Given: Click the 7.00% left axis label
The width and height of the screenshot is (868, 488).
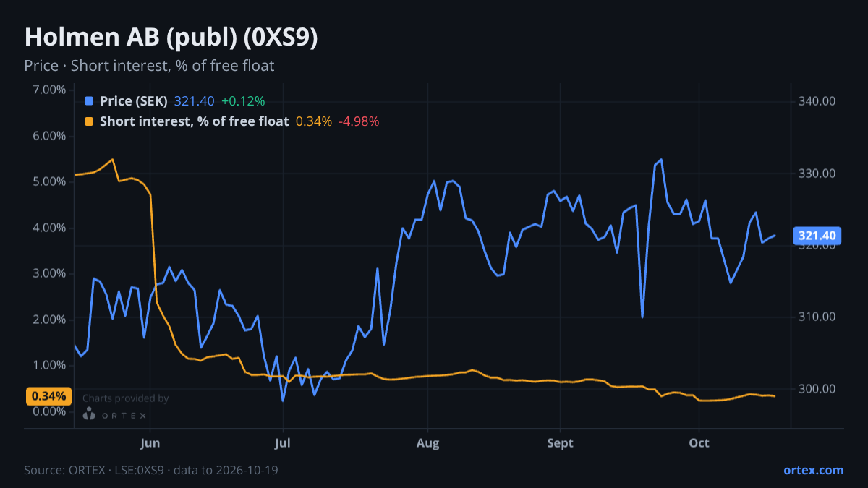Looking at the screenshot, I should pyautogui.click(x=49, y=90).
